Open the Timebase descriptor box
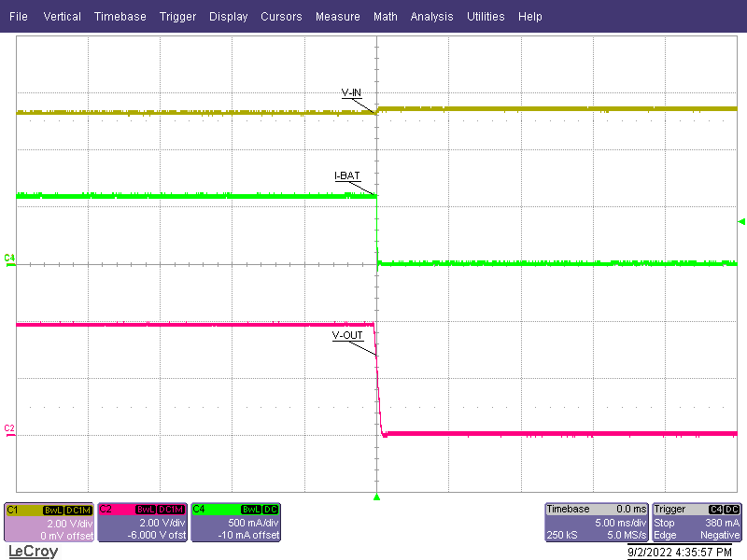Image resolution: width=747 pixels, height=560 pixels. coord(596,523)
